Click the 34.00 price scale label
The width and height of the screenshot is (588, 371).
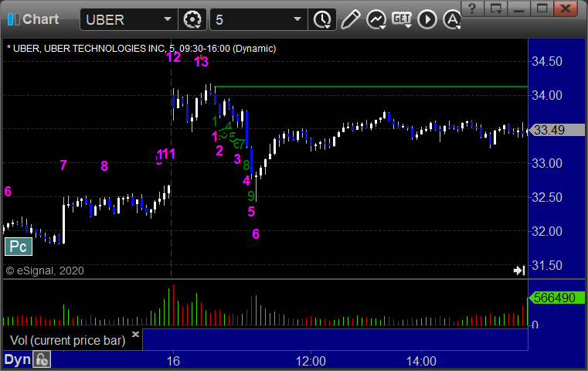547,95
